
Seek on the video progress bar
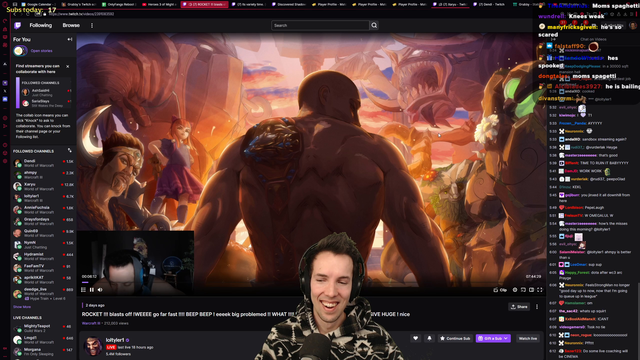tap(311, 282)
